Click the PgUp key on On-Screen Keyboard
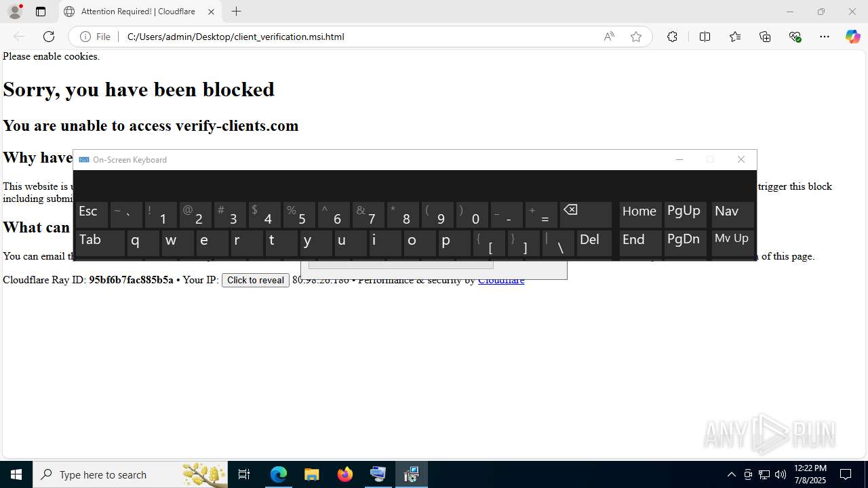Screen dimensions: 868x488 (685, 214)
